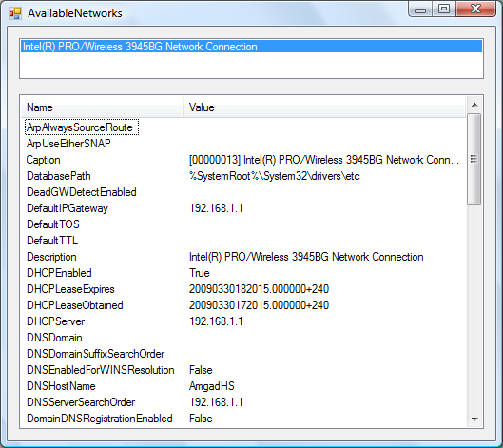Click the Description value Intel(R) PRO/Wireless text

point(306,257)
